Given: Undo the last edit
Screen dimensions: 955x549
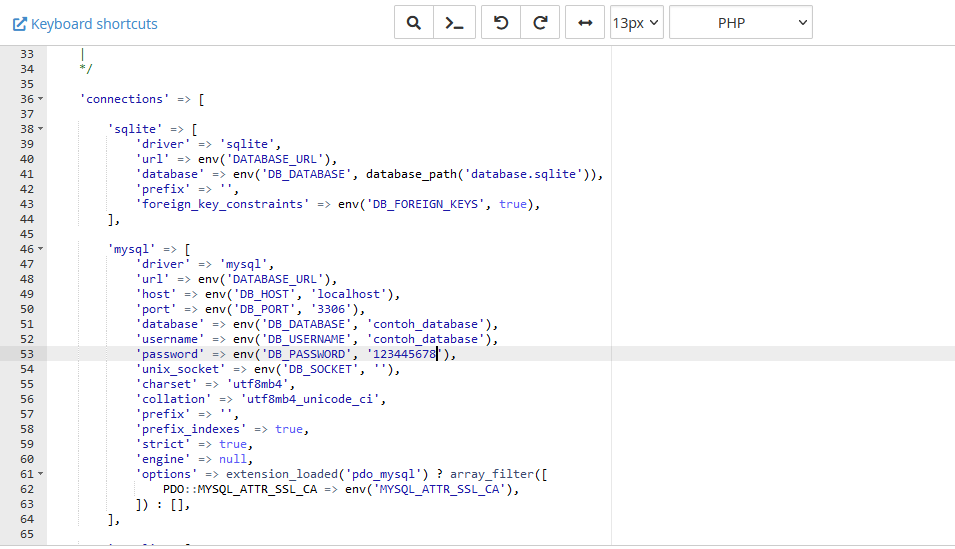Looking at the screenshot, I should (501, 23).
